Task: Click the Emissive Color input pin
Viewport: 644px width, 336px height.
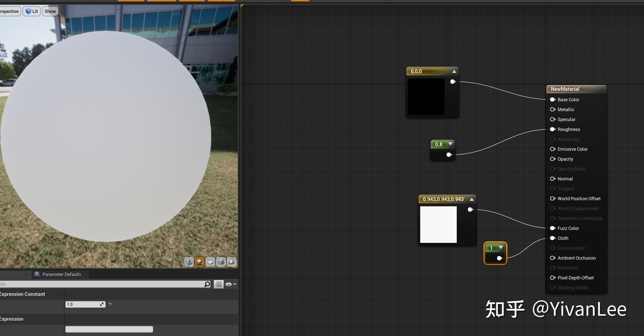Action: [x=552, y=149]
